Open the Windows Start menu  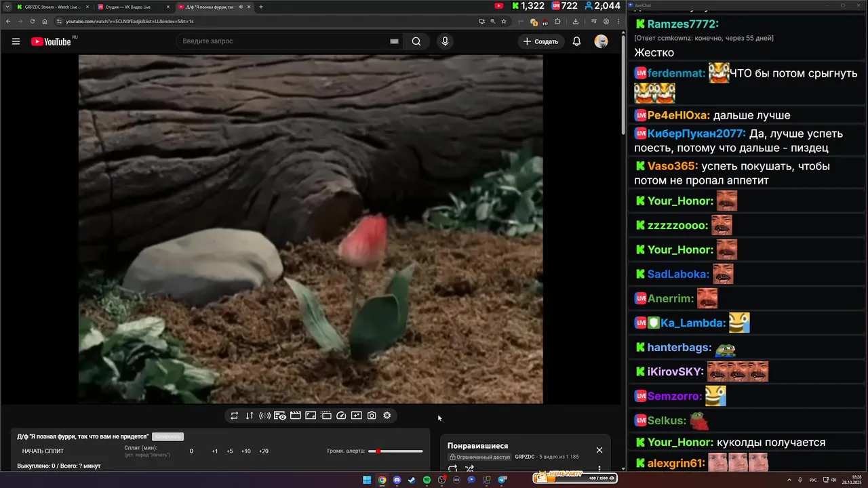pos(367,480)
